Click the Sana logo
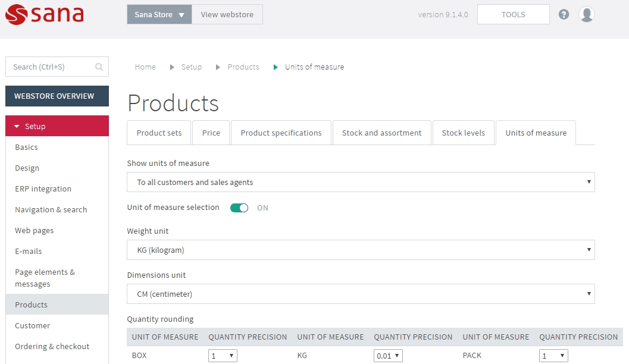 (x=45, y=14)
